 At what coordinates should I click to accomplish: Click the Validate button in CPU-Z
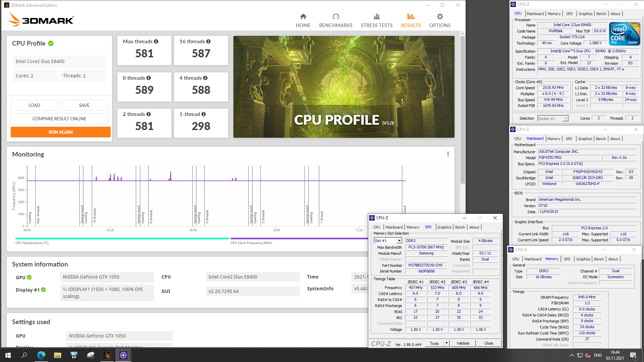coord(463,343)
